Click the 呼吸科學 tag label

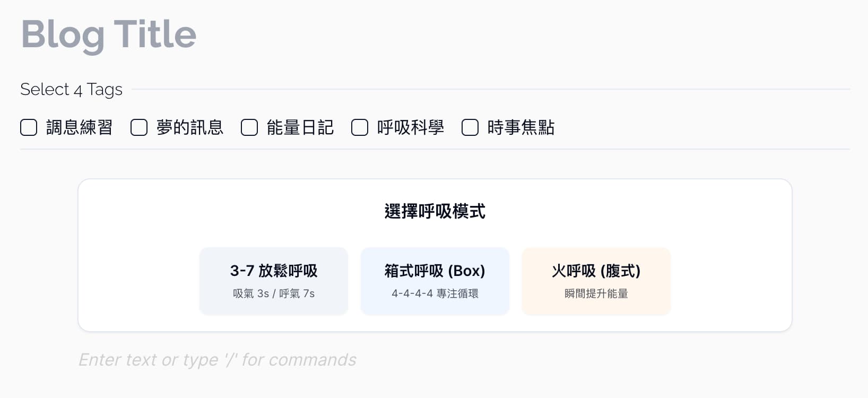tap(410, 128)
